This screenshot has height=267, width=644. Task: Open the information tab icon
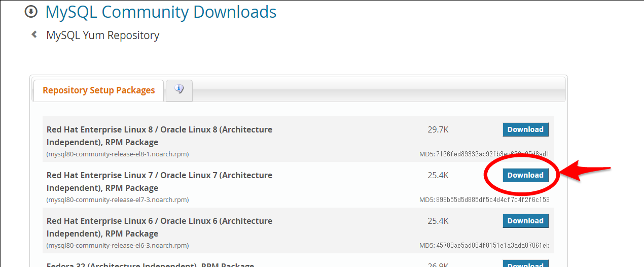pos(179,90)
